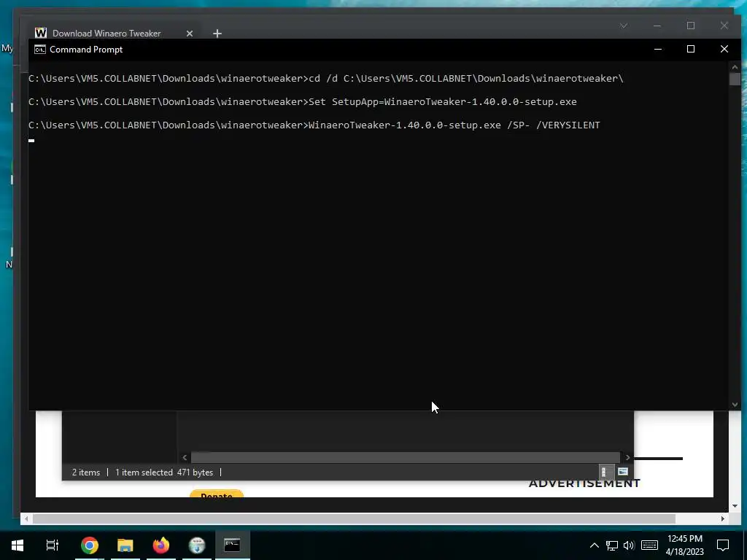Click '1 item selected 471 bytes' status text
The width and height of the screenshot is (747, 560).
coord(164,472)
